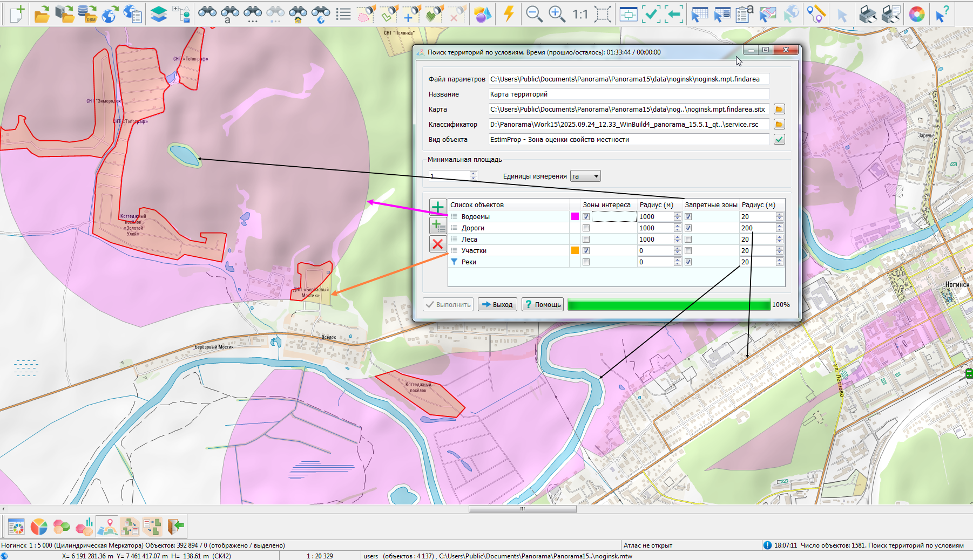Viewport: 973px width, 560px height.
Task: Click the Помощь button
Action: [x=543, y=305]
